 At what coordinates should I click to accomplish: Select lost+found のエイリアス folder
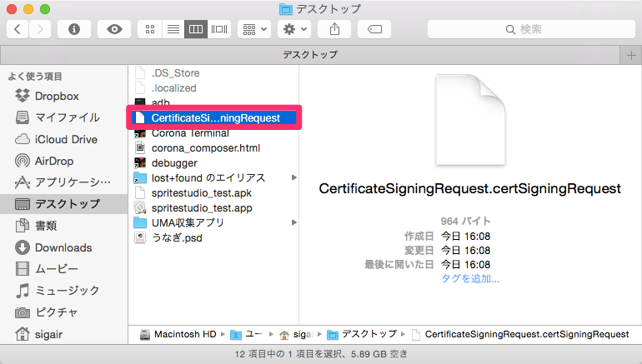[x=208, y=178]
